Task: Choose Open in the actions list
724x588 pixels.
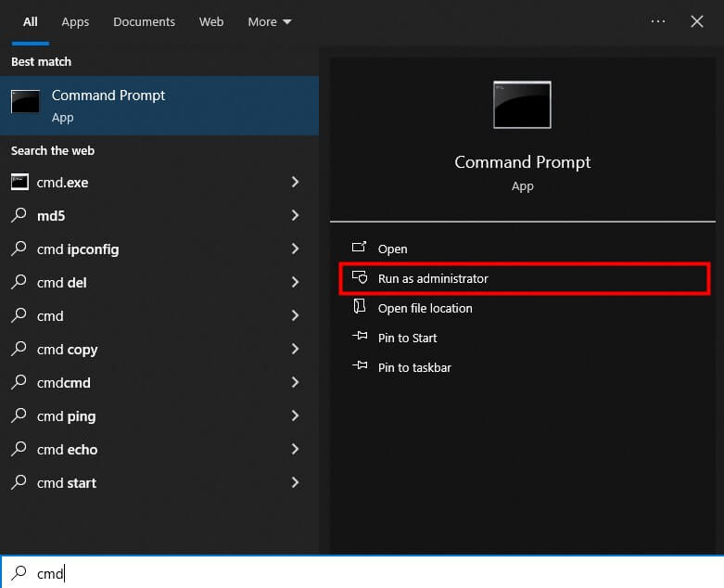Action: click(392, 249)
